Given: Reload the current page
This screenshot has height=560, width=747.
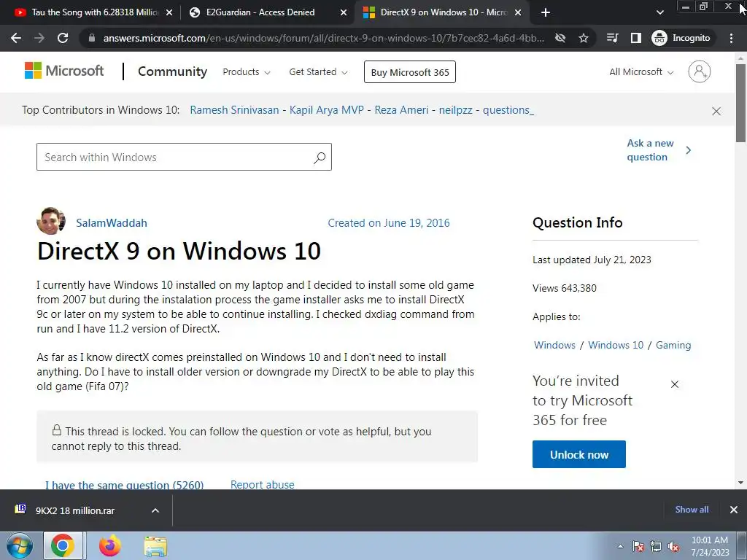Looking at the screenshot, I should pyautogui.click(x=63, y=38).
